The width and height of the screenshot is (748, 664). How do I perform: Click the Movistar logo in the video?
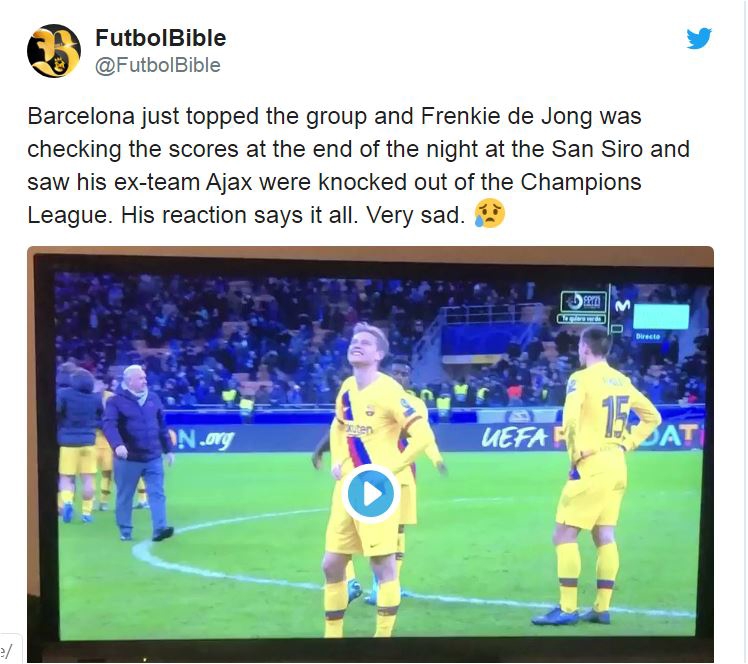click(x=622, y=306)
